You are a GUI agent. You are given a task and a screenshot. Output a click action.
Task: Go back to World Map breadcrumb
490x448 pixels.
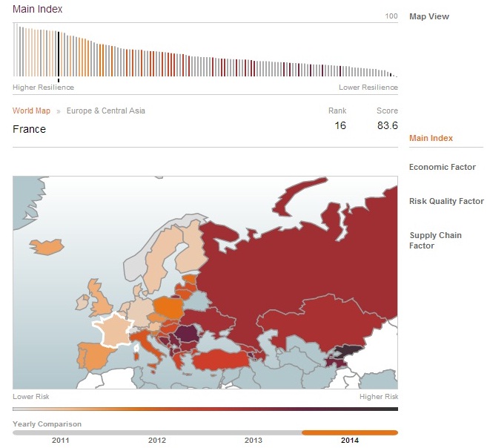(x=31, y=111)
